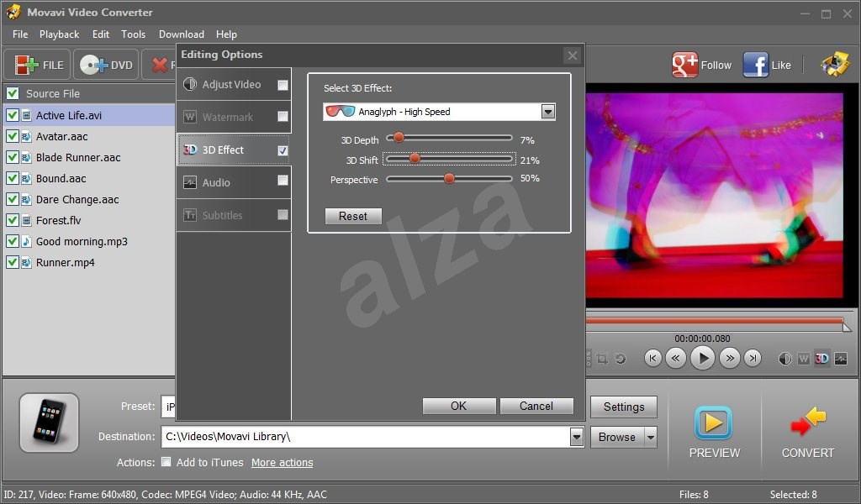Viewport: 861px width, 504px height.
Task: Click the file icon for Active Life.avi
Action: point(26,115)
